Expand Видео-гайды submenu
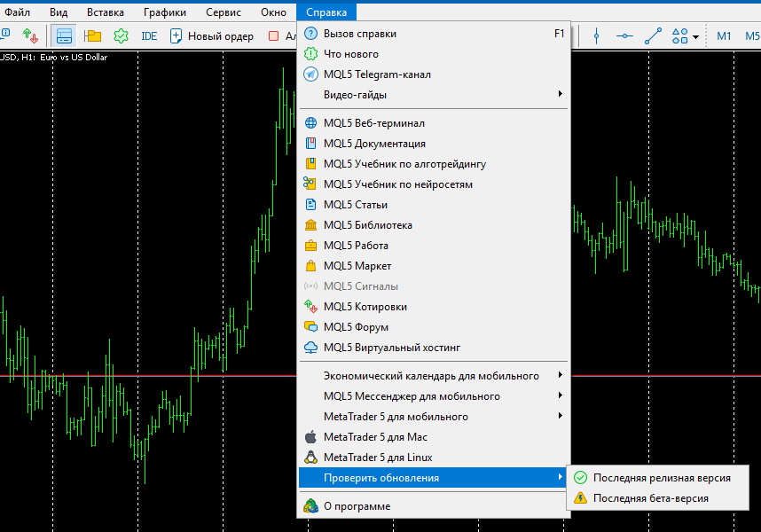The height and width of the screenshot is (532, 761). [x=433, y=95]
